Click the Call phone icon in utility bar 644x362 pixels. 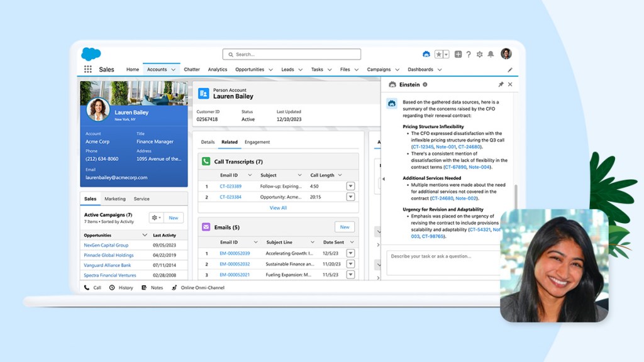[x=87, y=288]
